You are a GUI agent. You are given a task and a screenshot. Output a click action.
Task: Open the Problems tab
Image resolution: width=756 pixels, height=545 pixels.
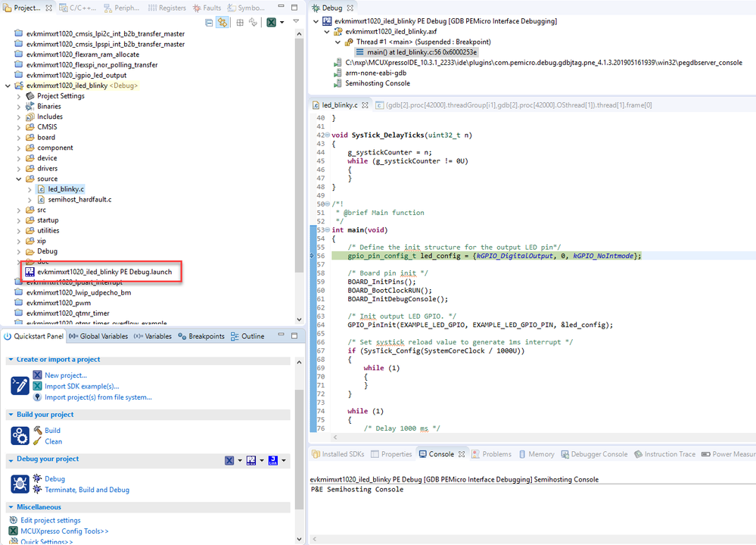click(491, 454)
